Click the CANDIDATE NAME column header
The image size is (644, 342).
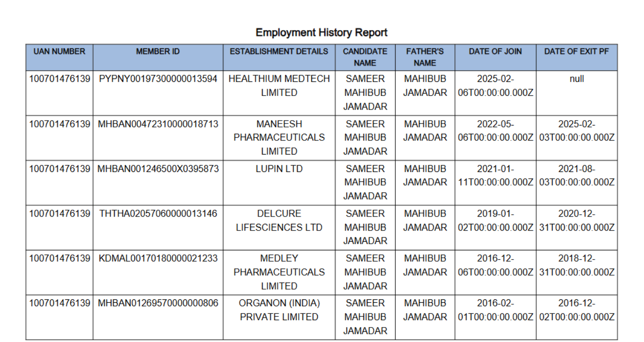point(365,57)
